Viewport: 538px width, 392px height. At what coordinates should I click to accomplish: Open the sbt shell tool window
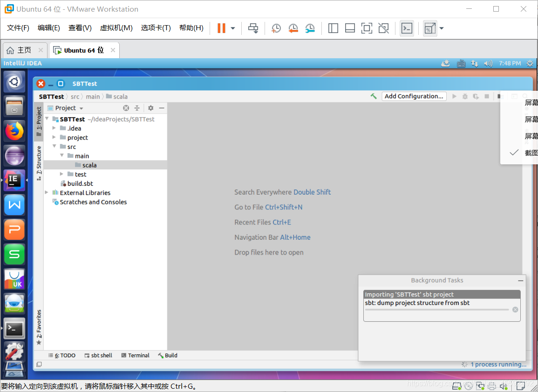pos(98,355)
